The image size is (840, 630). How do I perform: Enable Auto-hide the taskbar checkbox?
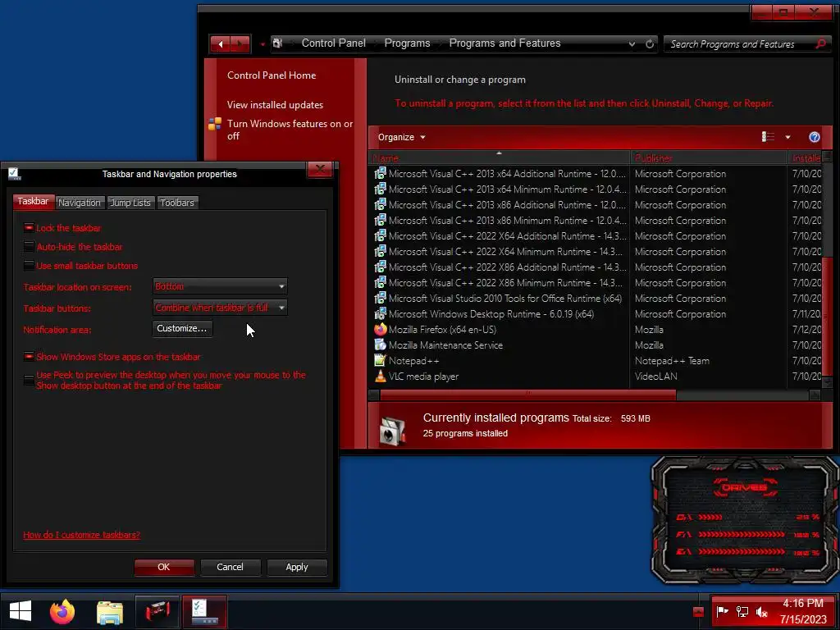tap(29, 246)
